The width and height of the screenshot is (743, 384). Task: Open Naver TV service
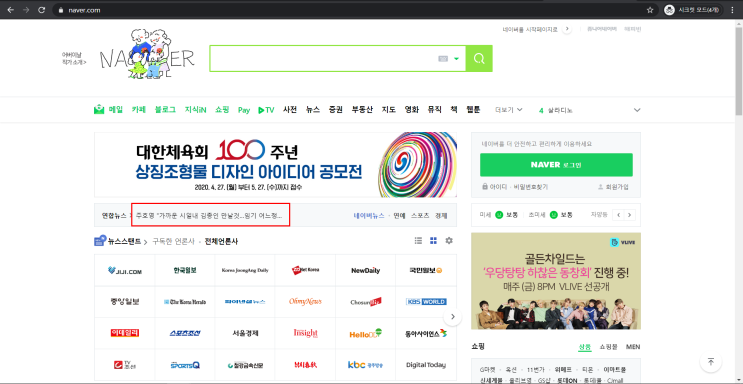(x=266, y=110)
